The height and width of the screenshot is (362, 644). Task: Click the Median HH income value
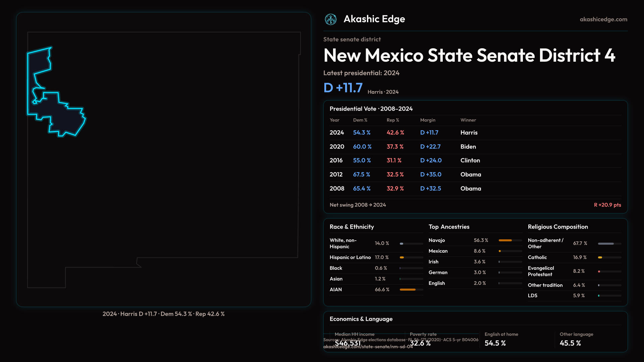348,343
